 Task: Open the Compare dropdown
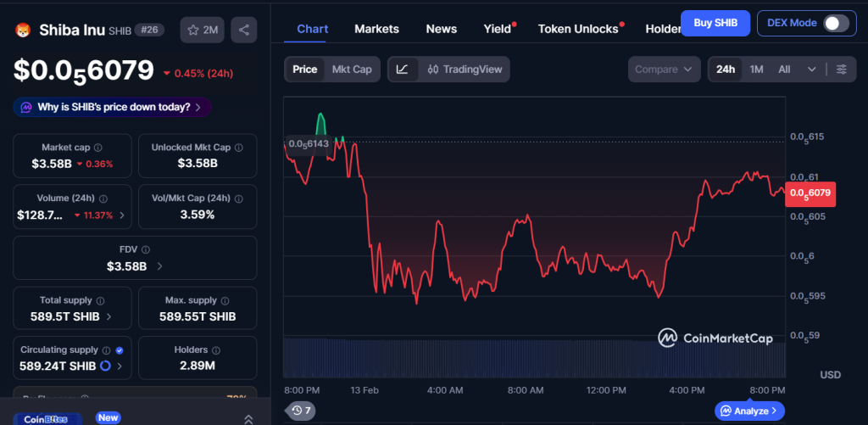664,70
